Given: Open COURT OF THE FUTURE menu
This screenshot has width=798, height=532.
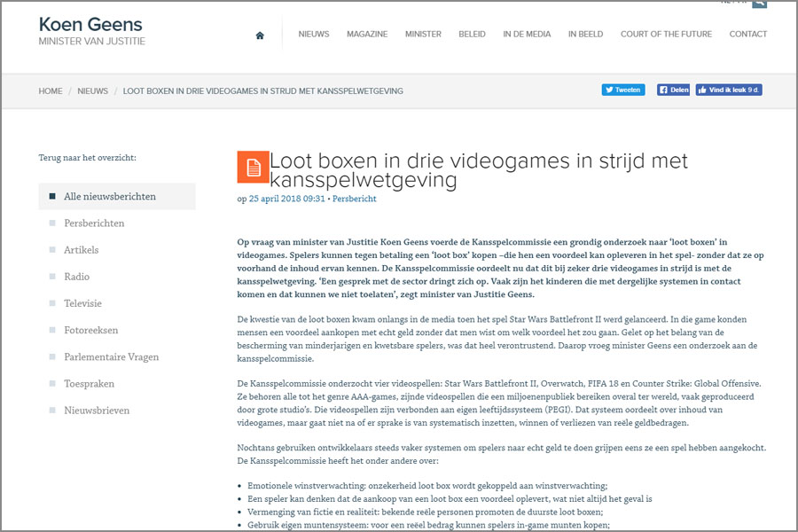Looking at the screenshot, I should [x=666, y=34].
